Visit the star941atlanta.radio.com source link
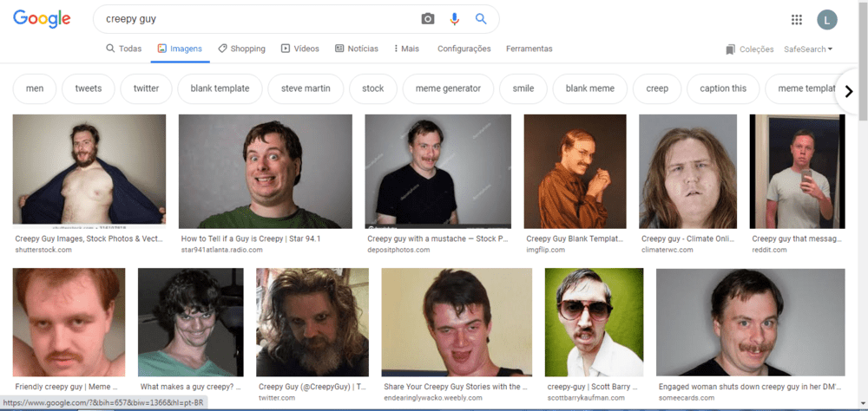868x411 pixels. point(221,250)
